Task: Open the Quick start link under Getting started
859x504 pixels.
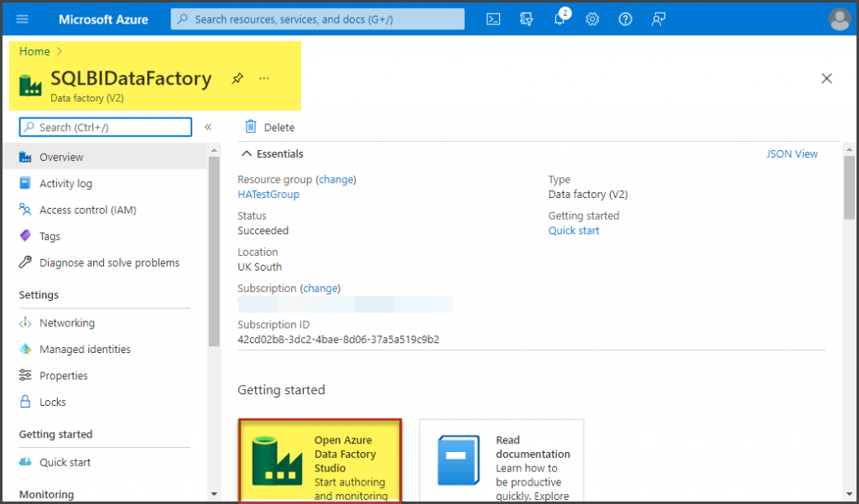Action: tap(574, 231)
